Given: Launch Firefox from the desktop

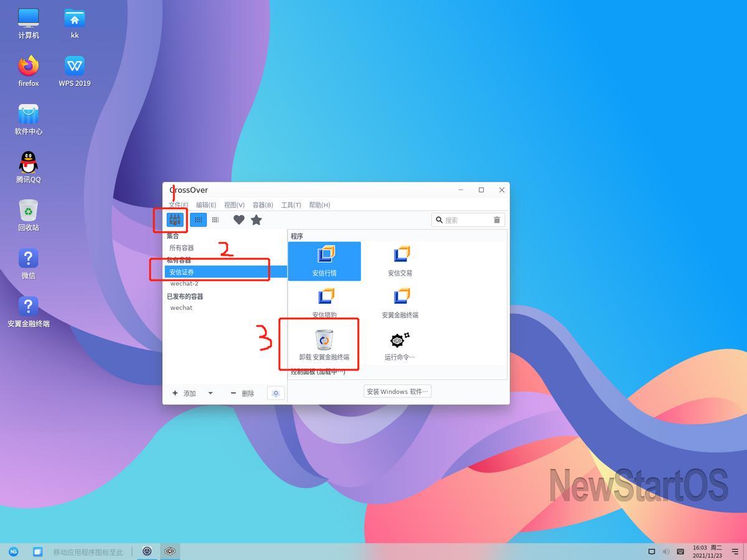Looking at the screenshot, I should [x=29, y=72].
